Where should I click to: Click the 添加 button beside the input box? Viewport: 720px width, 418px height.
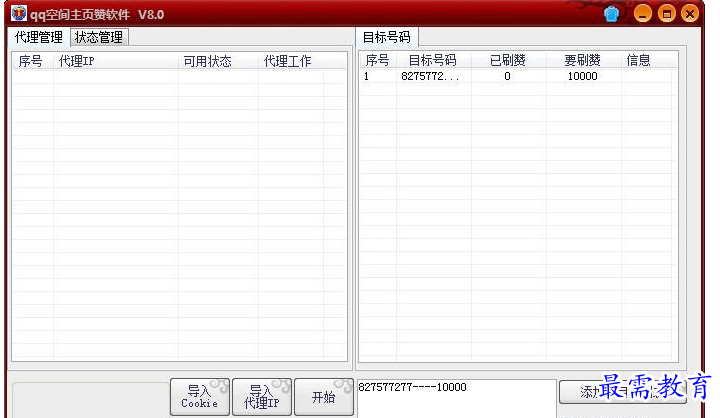[x=622, y=391]
